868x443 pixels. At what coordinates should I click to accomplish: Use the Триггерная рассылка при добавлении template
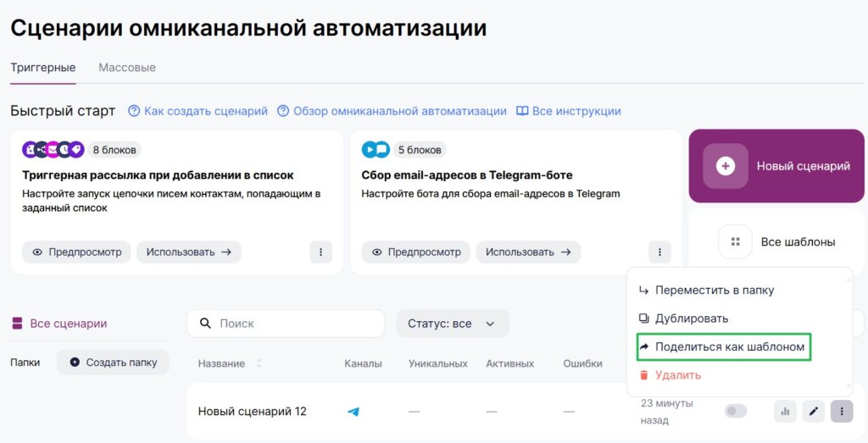click(189, 252)
